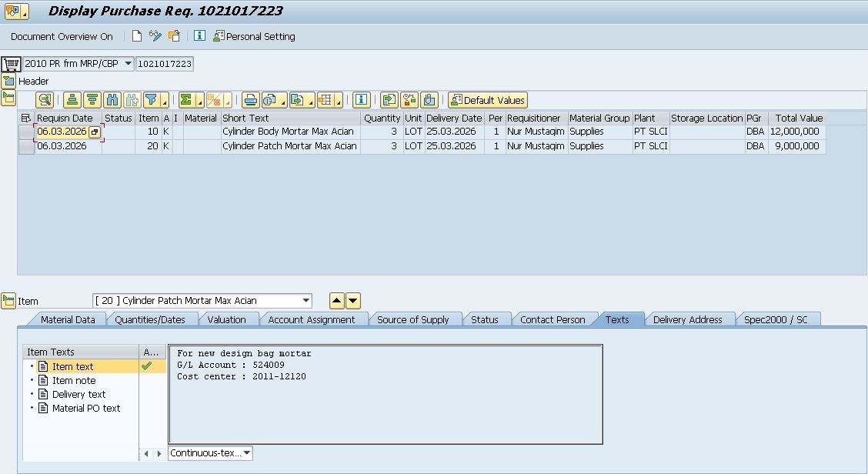Open the PR document type dropdown
Image resolution: width=868 pixels, height=474 pixels.
pyautogui.click(x=128, y=64)
